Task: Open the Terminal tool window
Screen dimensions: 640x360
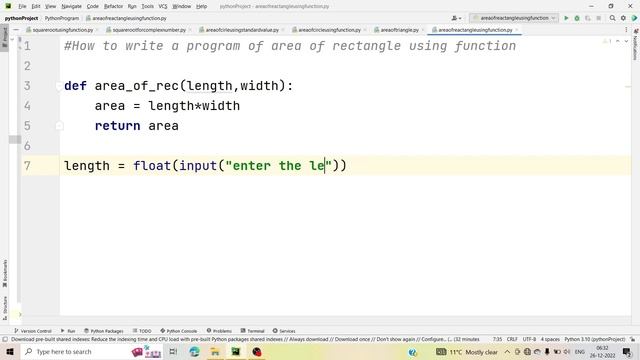Action: [252, 331]
